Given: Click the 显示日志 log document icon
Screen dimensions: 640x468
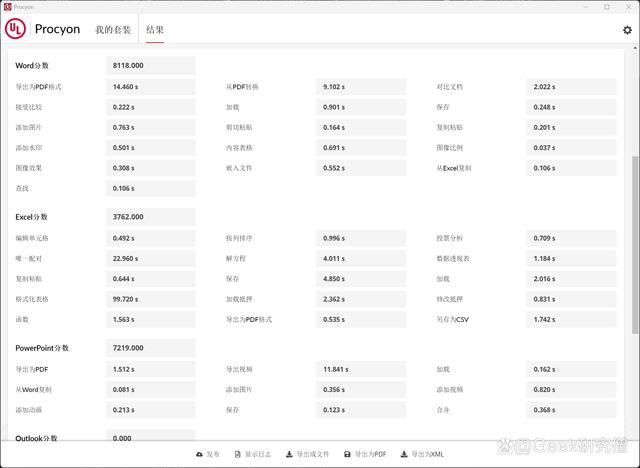Looking at the screenshot, I should click(237, 454).
